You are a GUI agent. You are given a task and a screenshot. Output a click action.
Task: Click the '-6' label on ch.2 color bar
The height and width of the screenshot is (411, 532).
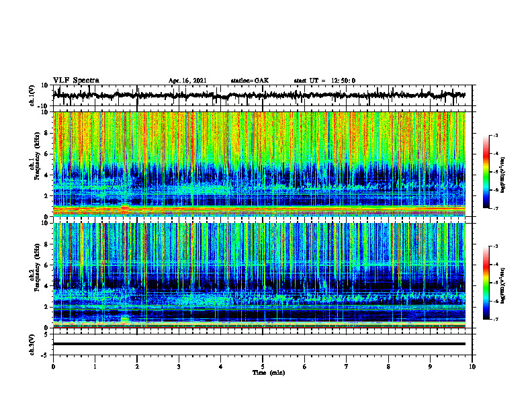click(x=495, y=301)
